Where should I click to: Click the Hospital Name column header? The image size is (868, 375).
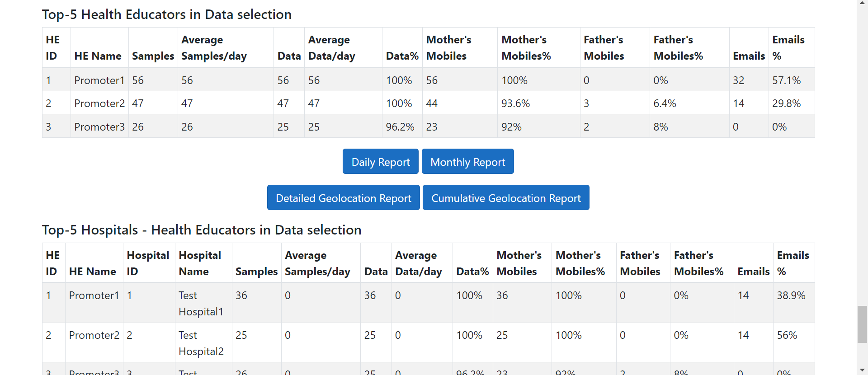[200, 263]
